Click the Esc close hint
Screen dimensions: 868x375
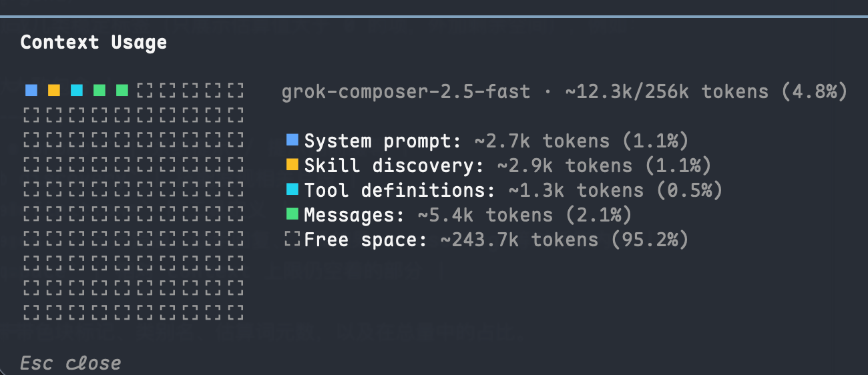(x=71, y=364)
